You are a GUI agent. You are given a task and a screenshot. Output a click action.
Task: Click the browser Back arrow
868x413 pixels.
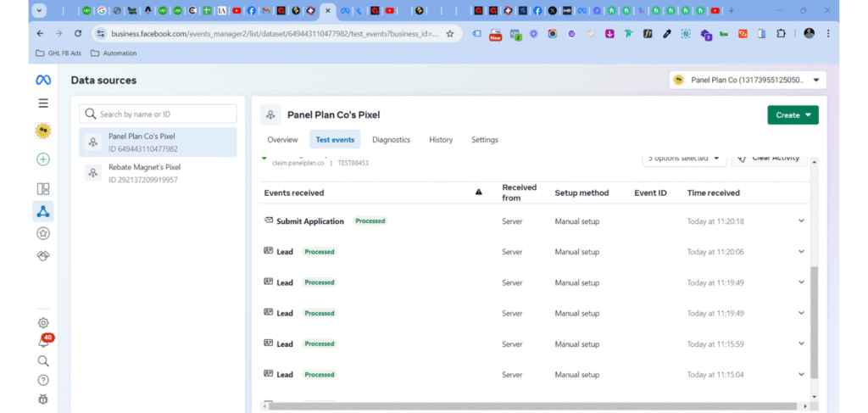[40, 33]
